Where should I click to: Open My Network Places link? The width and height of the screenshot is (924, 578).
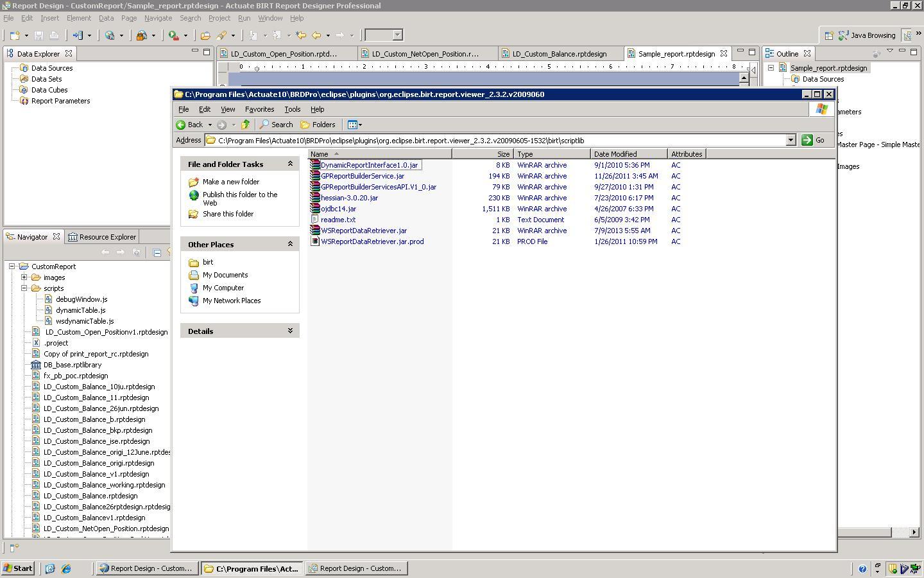click(232, 301)
